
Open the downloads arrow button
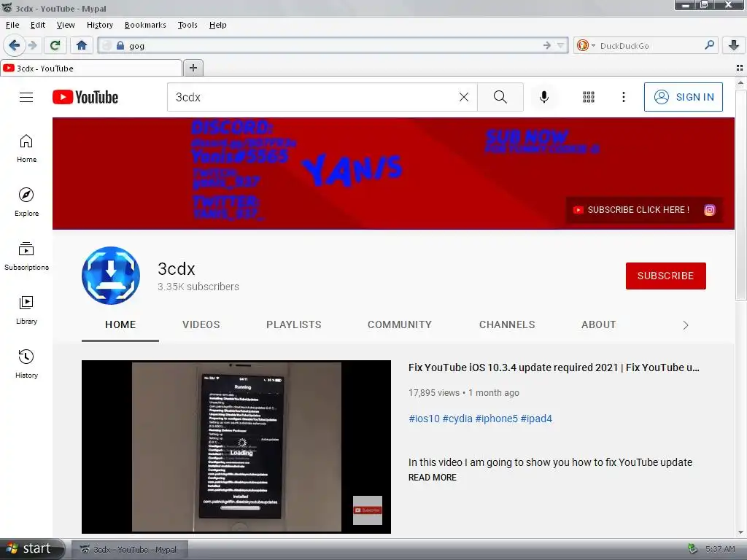[734, 46]
